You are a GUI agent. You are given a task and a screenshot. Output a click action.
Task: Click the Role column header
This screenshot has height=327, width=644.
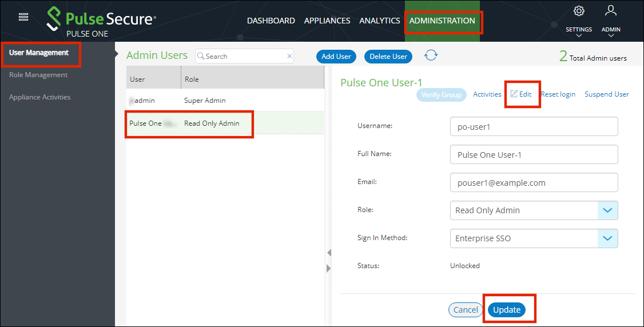[x=253, y=78]
